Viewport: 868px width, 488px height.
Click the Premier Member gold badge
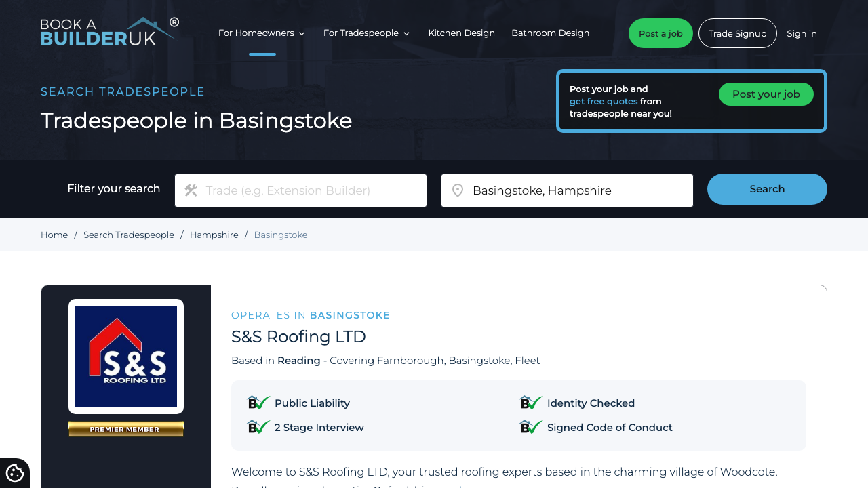click(125, 428)
